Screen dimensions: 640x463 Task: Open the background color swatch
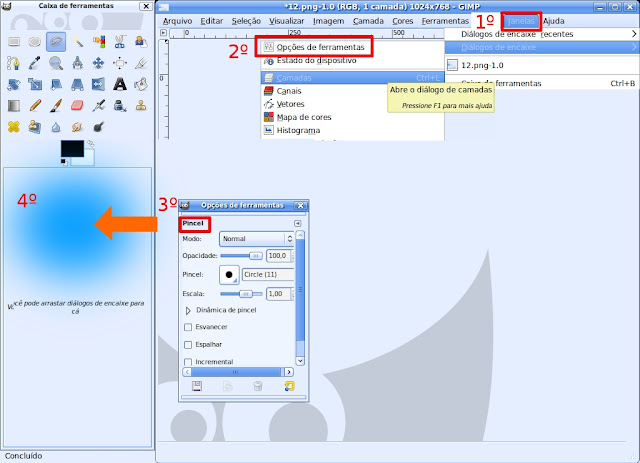(87, 160)
